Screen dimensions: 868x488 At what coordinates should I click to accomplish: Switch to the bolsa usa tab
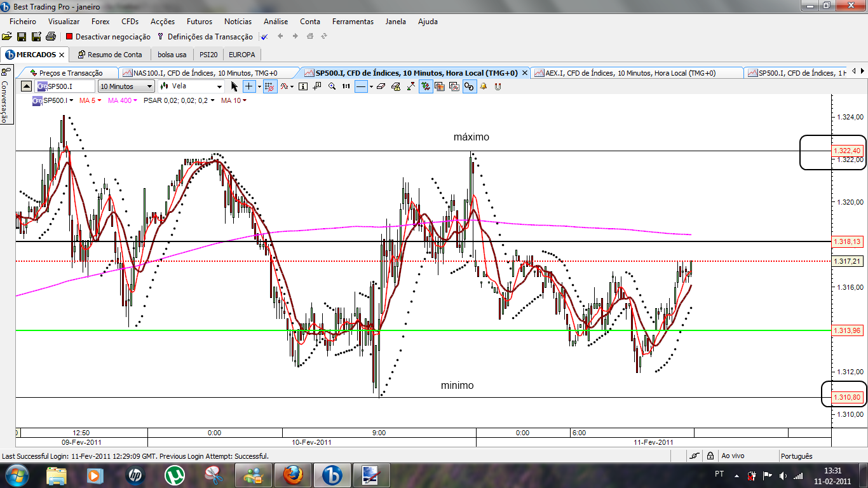coord(172,55)
